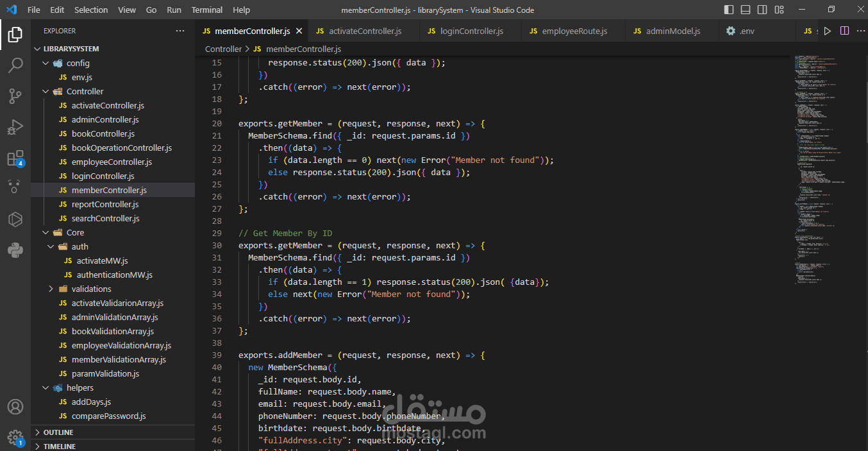This screenshot has width=868, height=451.
Task: Expand the OUTLINE section
Action: click(113, 432)
